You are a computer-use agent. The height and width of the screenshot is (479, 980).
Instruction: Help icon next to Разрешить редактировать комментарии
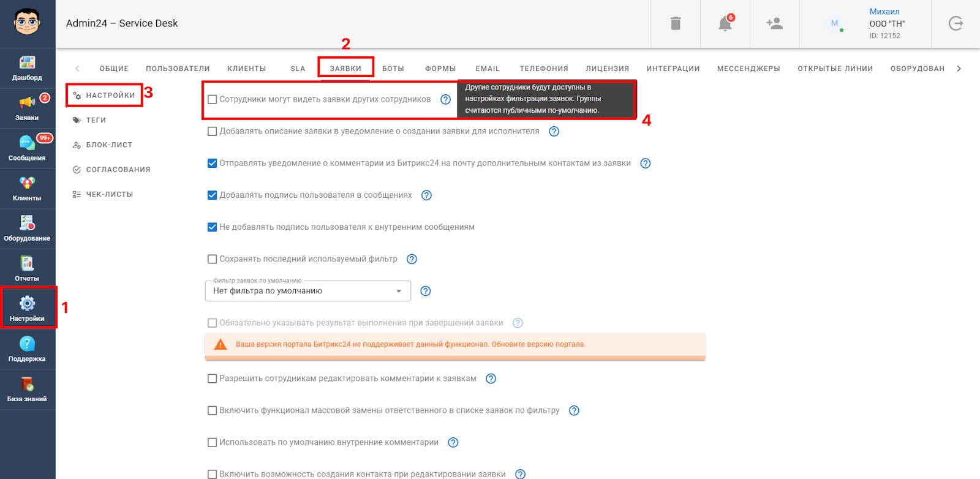[491, 379]
